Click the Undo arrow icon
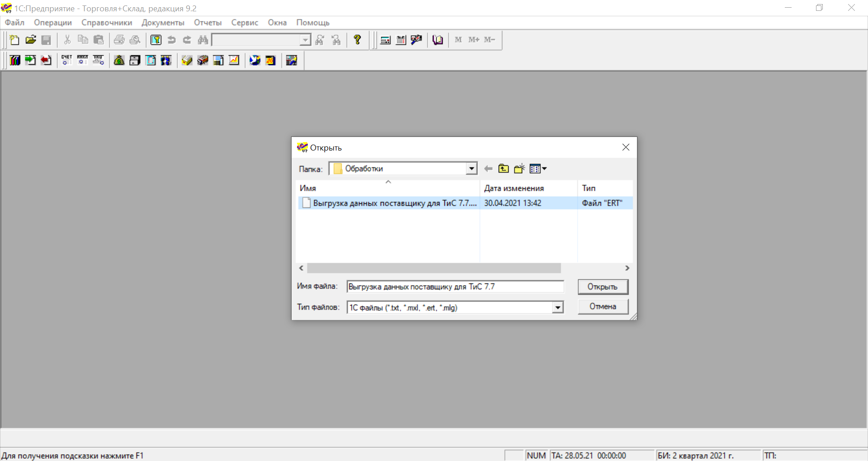Viewport: 868px width, 461px height. [x=172, y=40]
